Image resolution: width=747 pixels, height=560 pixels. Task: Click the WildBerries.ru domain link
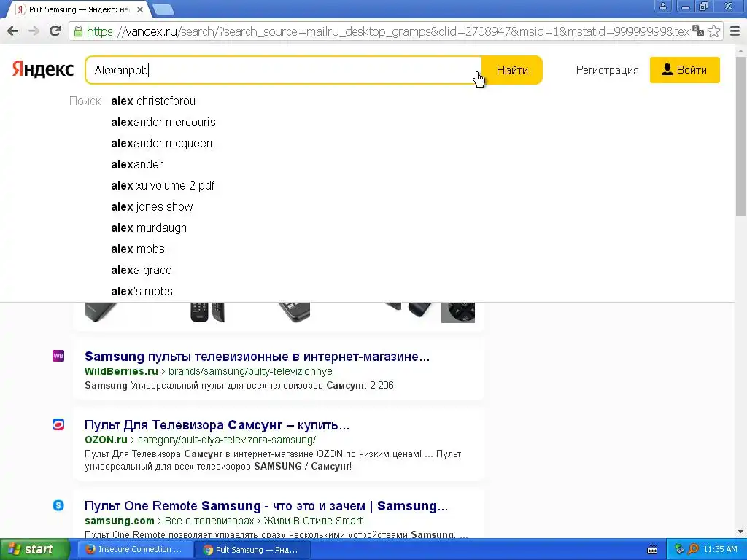(x=121, y=371)
